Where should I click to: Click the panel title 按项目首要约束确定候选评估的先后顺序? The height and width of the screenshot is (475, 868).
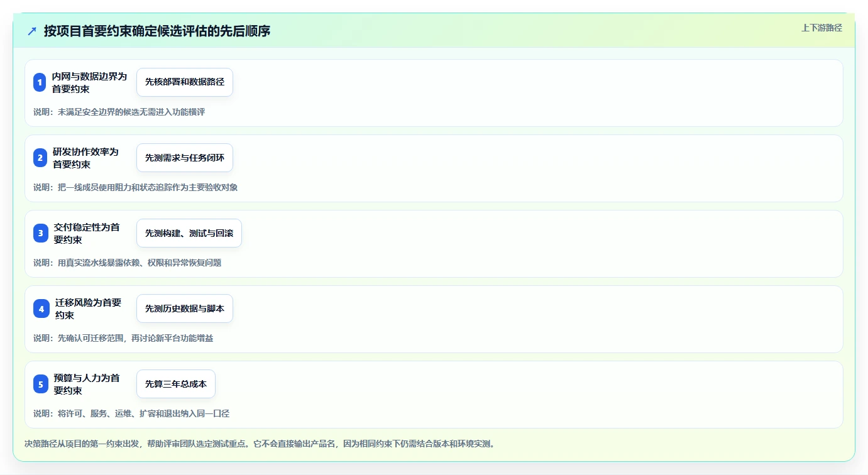(x=157, y=31)
